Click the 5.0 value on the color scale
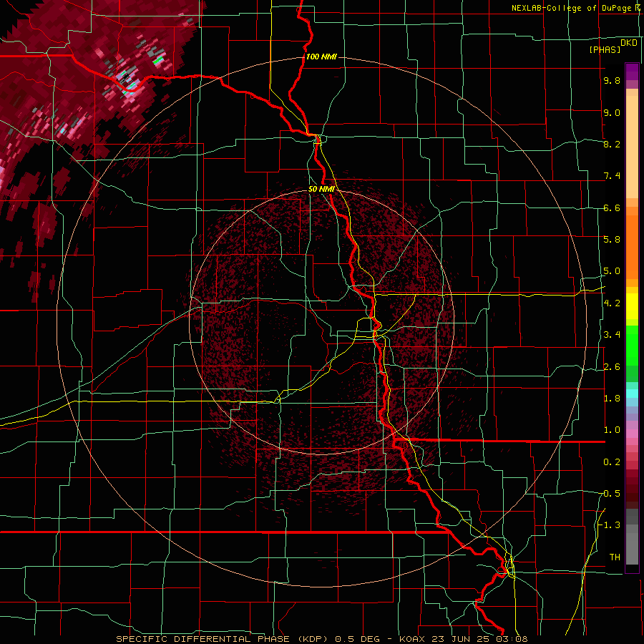 (x=612, y=271)
